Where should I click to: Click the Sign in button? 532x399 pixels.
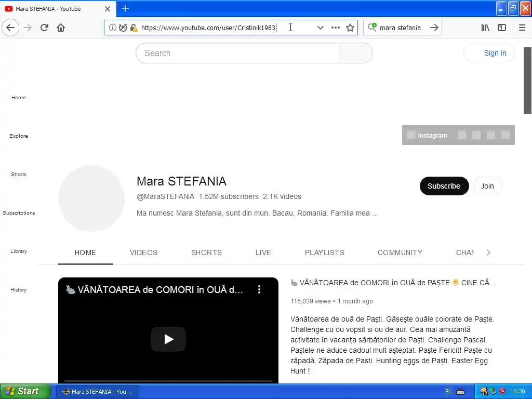(x=489, y=53)
